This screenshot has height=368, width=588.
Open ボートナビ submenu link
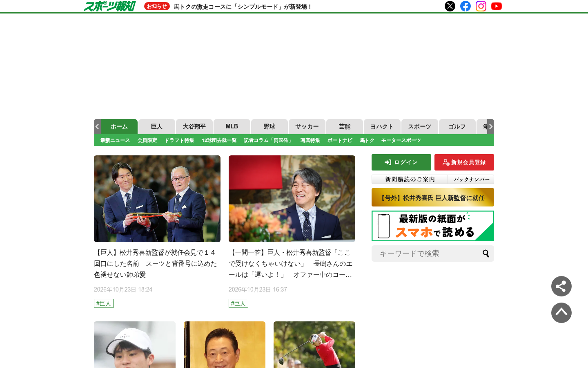[340, 140]
